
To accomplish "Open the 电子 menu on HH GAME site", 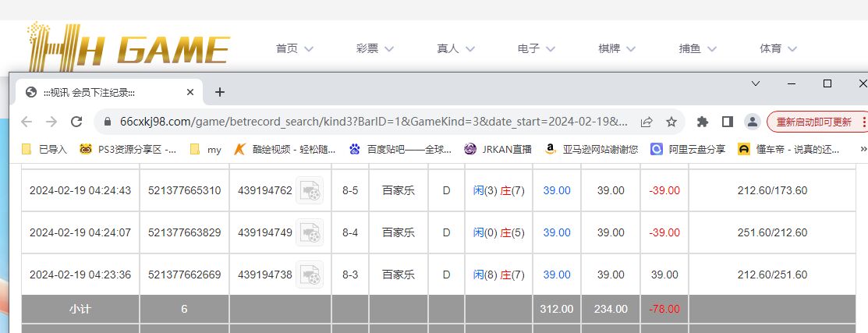I will (537, 48).
